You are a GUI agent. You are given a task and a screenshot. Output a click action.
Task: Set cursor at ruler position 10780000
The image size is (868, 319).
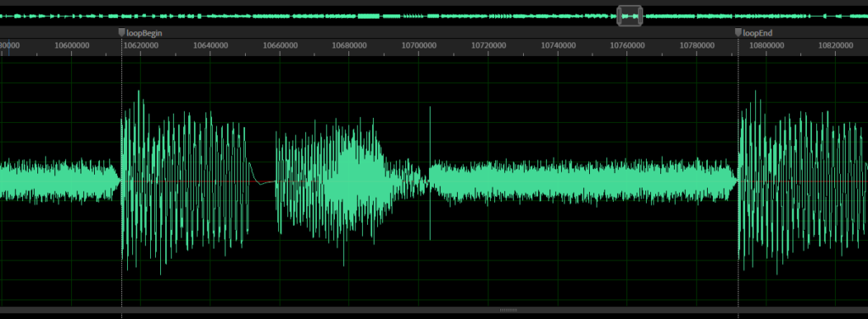[x=697, y=46]
